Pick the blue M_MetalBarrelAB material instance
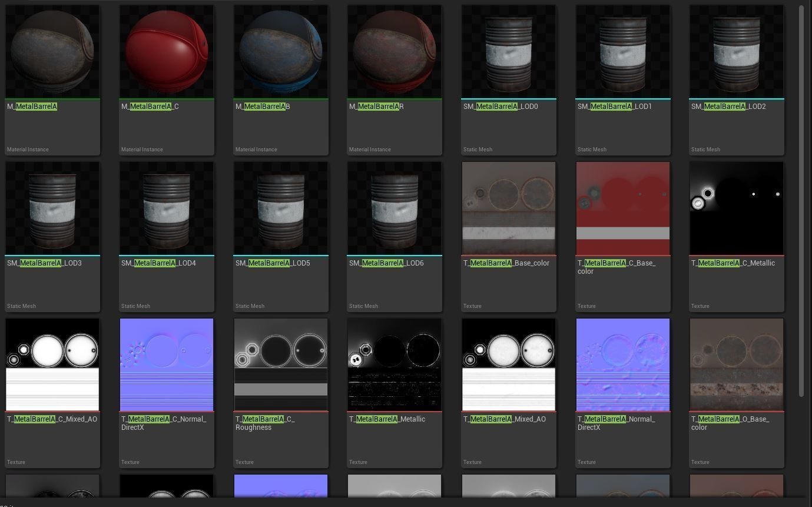Viewport: 812px width, 507px height. coord(281,80)
